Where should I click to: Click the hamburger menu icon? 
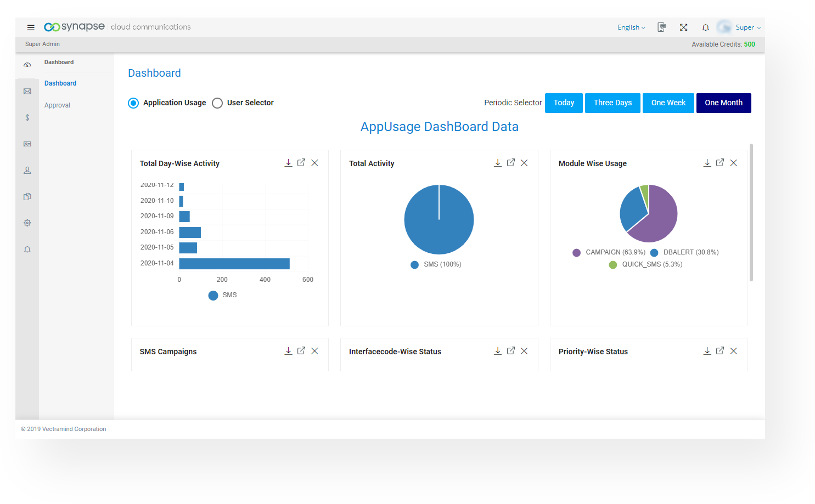pos(31,27)
